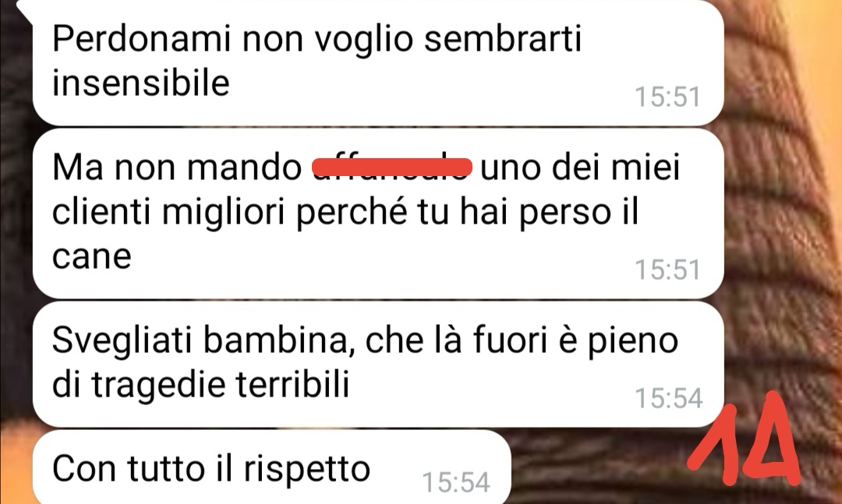Click the word "clienti" in the second message

click(101, 211)
